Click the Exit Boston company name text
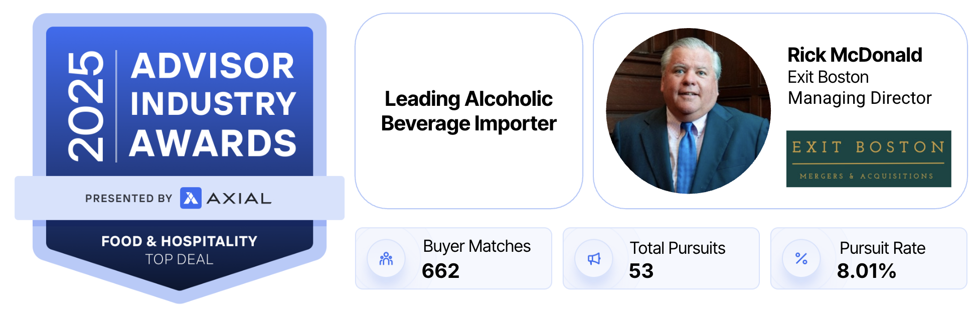Screen dimensions: 980x315 pyautogui.click(x=828, y=77)
